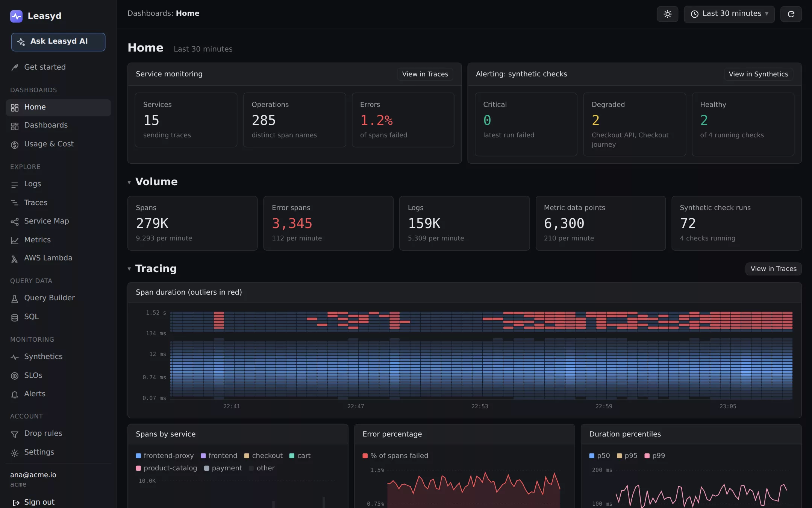This screenshot has width=812, height=508.
Task: Click View in Traces in Service monitoring
Action: point(425,74)
